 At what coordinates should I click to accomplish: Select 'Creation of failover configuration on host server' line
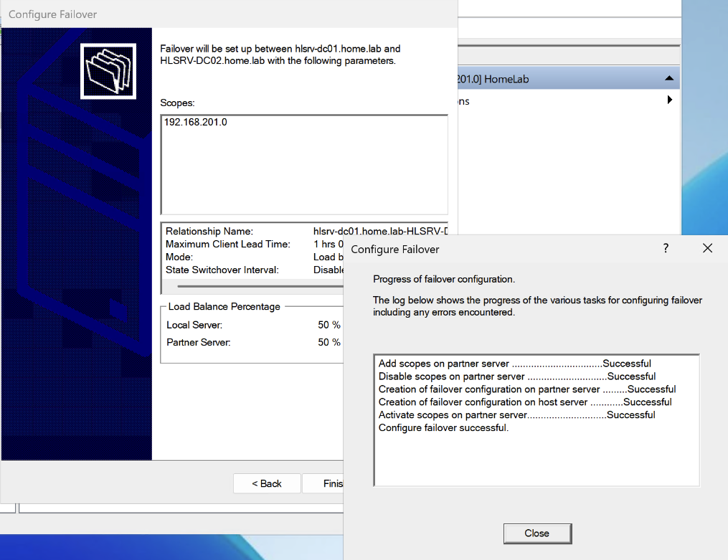524,402
